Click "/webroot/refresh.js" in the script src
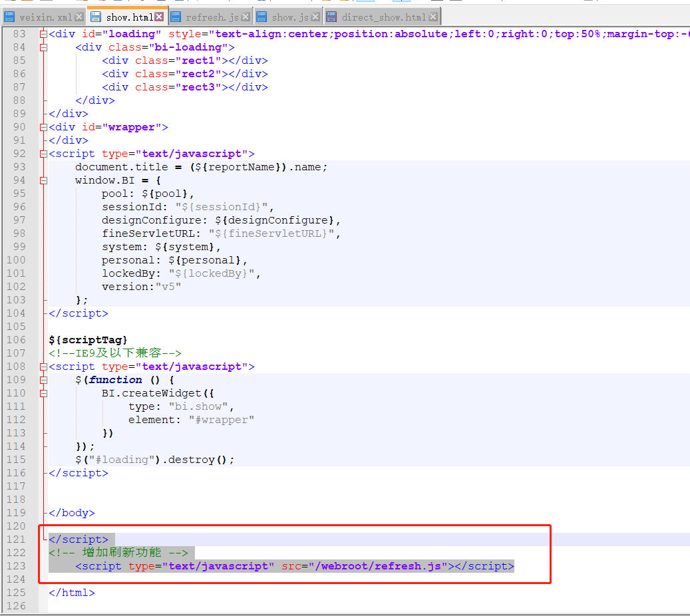The image size is (690, 616). click(378, 566)
